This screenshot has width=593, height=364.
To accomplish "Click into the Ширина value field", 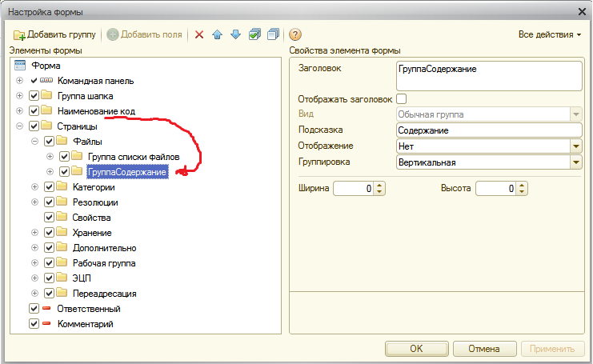I will click(354, 189).
